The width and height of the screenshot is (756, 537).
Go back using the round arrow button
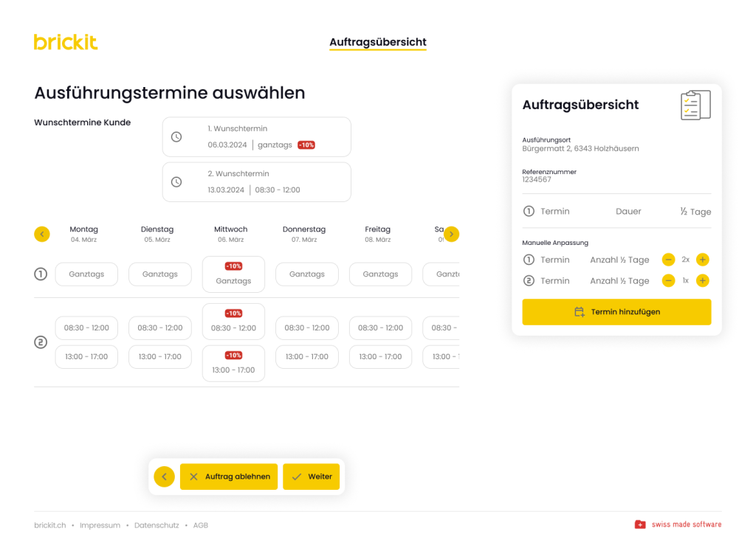pos(165,477)
